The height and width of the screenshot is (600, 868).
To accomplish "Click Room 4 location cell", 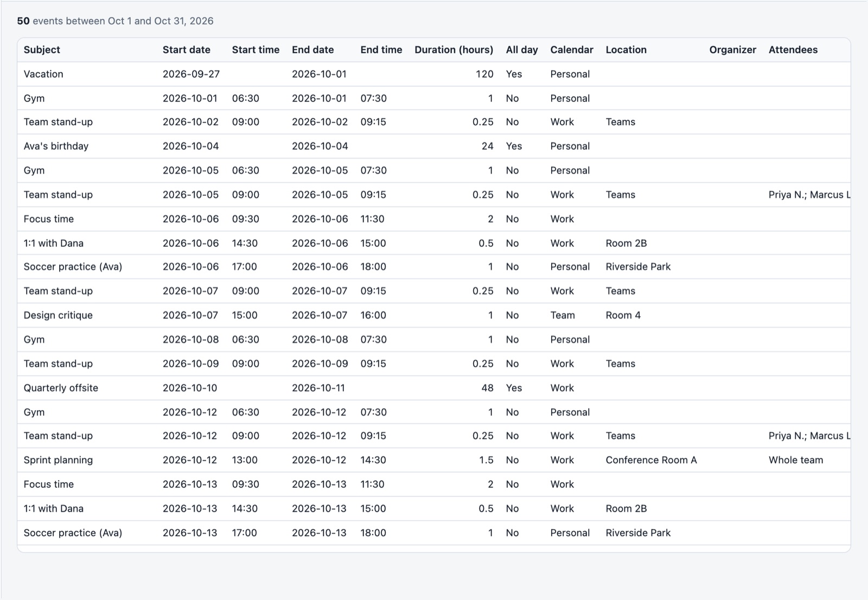I will click(x=623, y=316).
